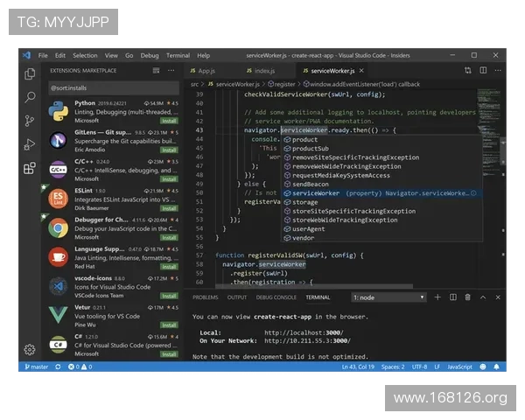The width and height of the screenshot is (525, 420).
Task: Open the Terminal menu
Action: [178, 56]
